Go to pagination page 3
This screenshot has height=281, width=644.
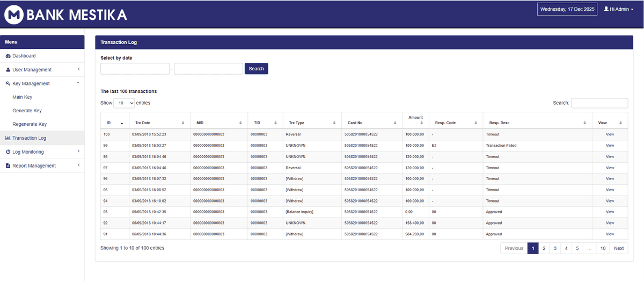tap(555, 248)
